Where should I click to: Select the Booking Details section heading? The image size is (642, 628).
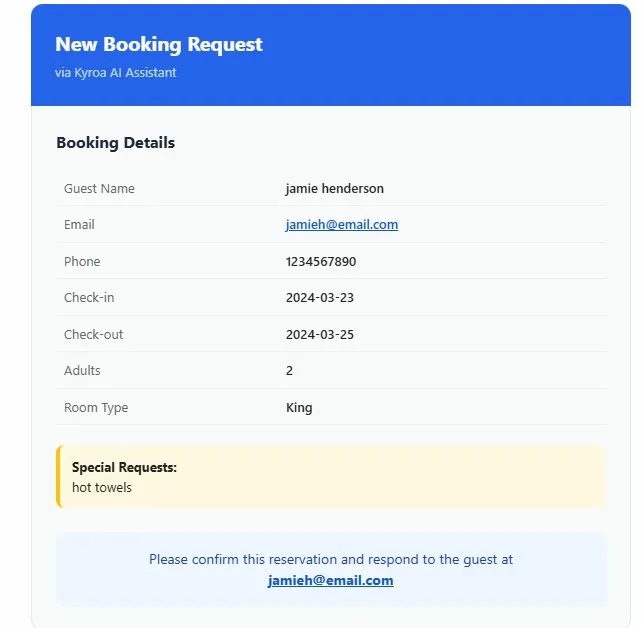click(115, 143)
